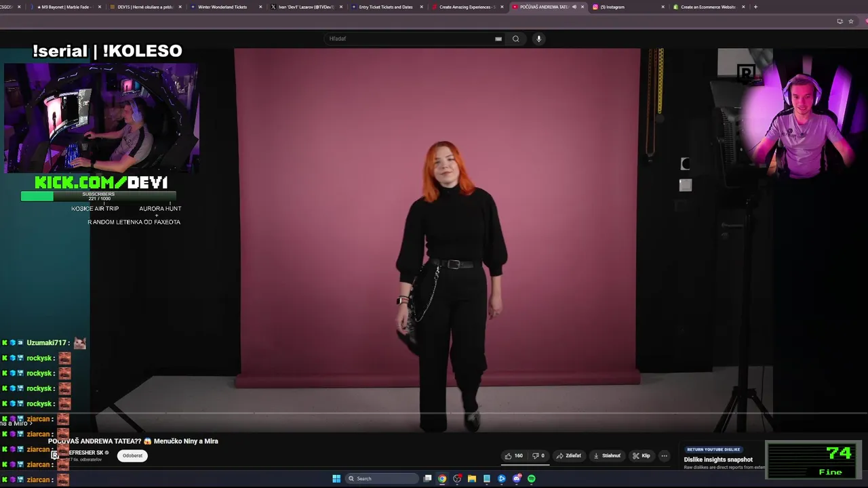Subscribe with the Odoberať button
Viewport: 868px width, 488px height.
tap(132, 455)
